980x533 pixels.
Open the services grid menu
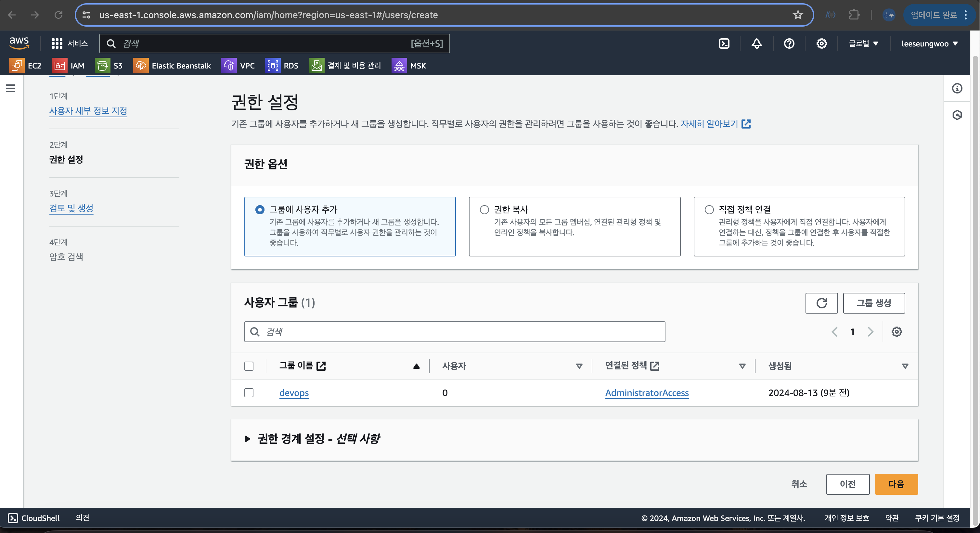pyautogui.click(x=57, y=44)
